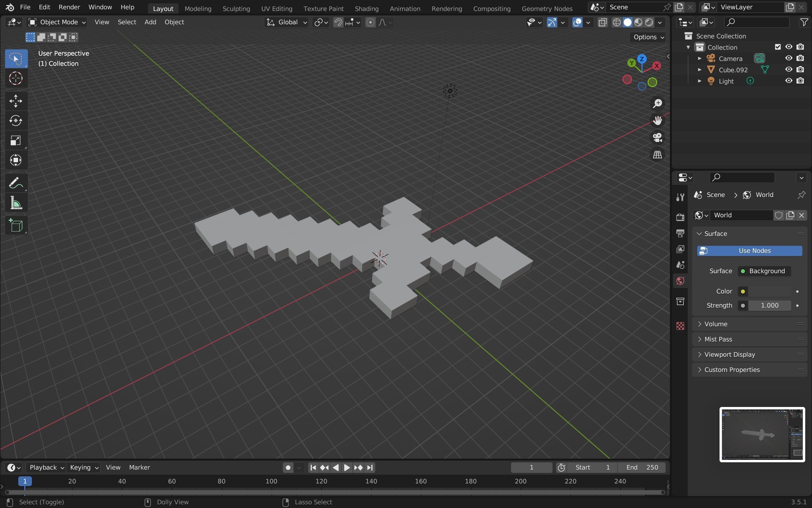
Task: Click the Background surface shader button
Action: pyautogui.click(x=764, y=271)
